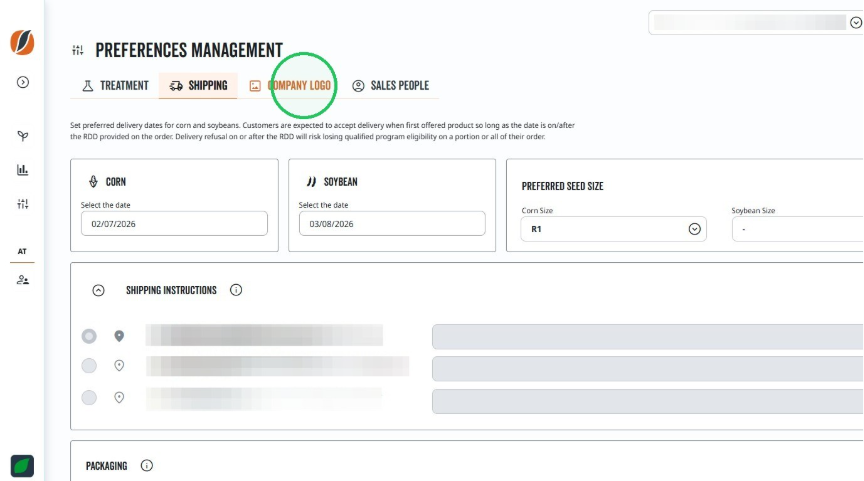Click the Packaging info icon
Viewport: 864px width, 481px height.
(x=147, y=466)
